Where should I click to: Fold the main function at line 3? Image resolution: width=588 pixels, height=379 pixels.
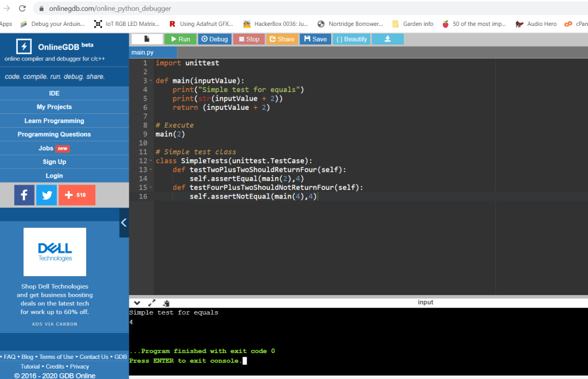tap(151, 81)
